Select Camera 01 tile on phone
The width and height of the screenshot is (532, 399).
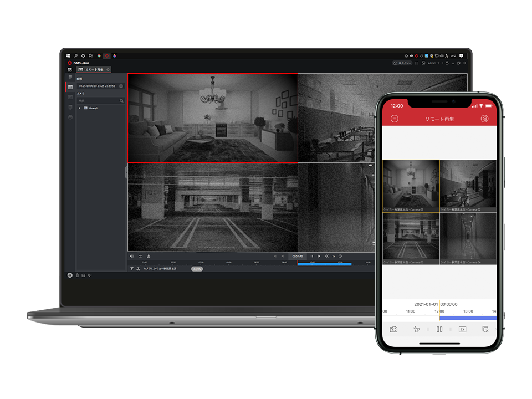coord(411,186)
